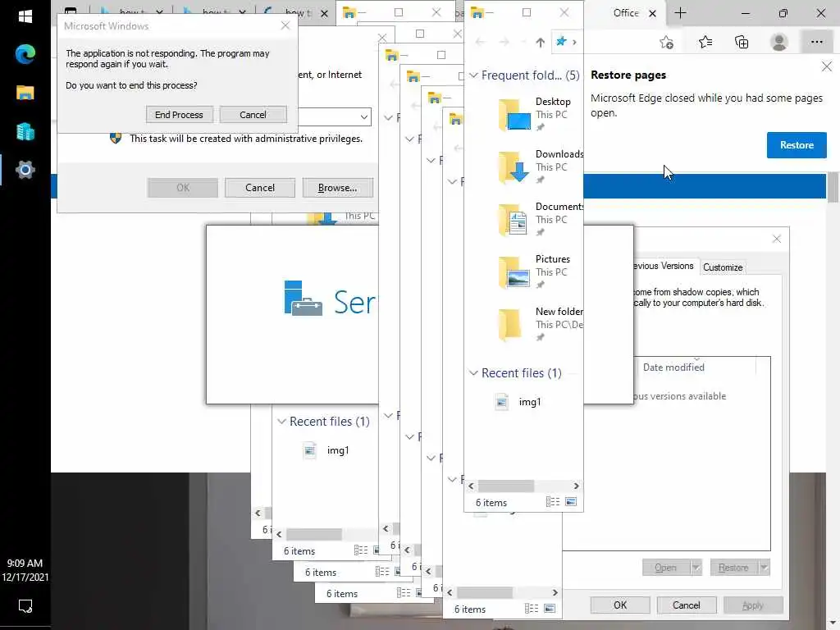Click Apply in the Properties dialog
Image resolution: width=840 pixels, height=630 pixels.
coord(753,605)
